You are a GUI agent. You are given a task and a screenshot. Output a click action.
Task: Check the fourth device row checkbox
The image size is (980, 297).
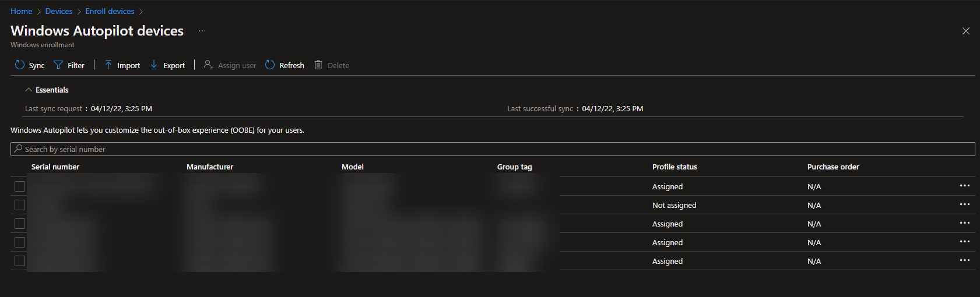click(x=20, y=242)
